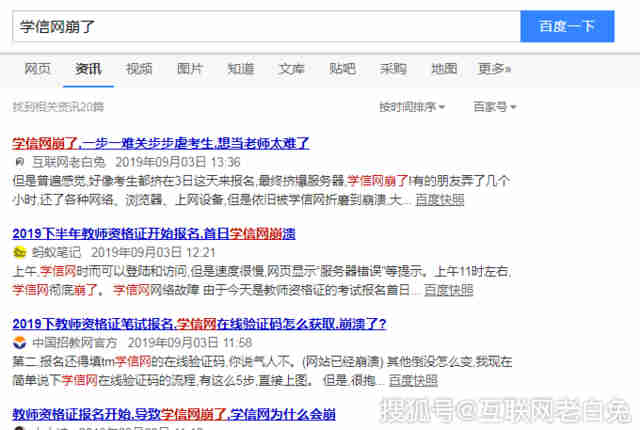Focus the search box containing 学信网崩了
The width and height of the screenshot is (640, 430).
267,27
